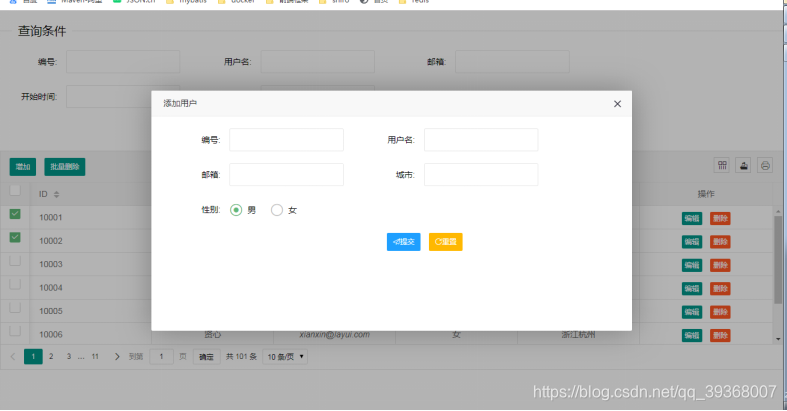Go to page 3 in pagination
Viewport: 787px width, 411px height.
pos(69,356)
